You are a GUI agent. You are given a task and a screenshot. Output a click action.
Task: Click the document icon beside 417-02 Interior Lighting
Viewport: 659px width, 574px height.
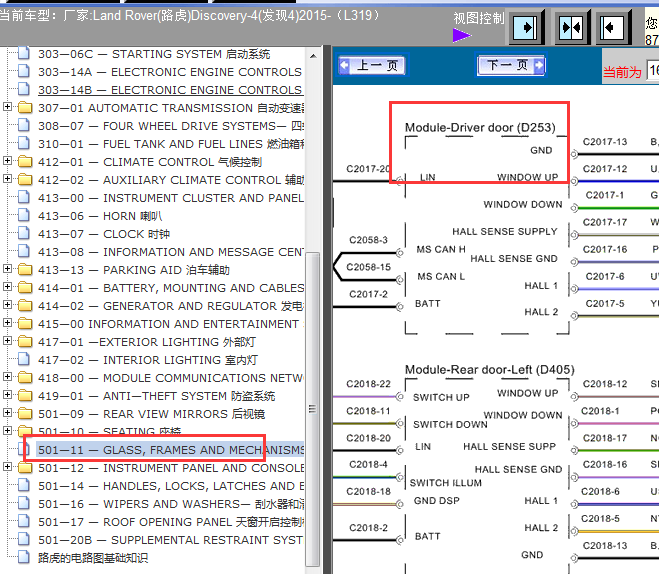(x=25, y=360)
